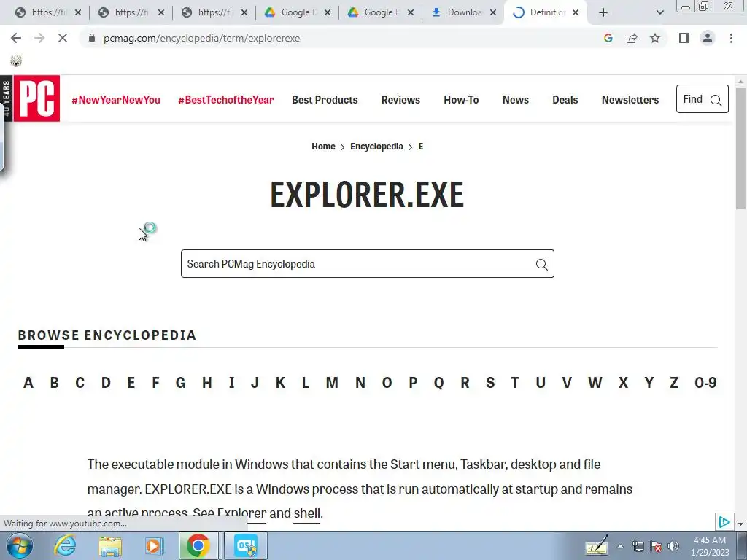
Task: Click the browser back arrow
Action: point(16,38)
